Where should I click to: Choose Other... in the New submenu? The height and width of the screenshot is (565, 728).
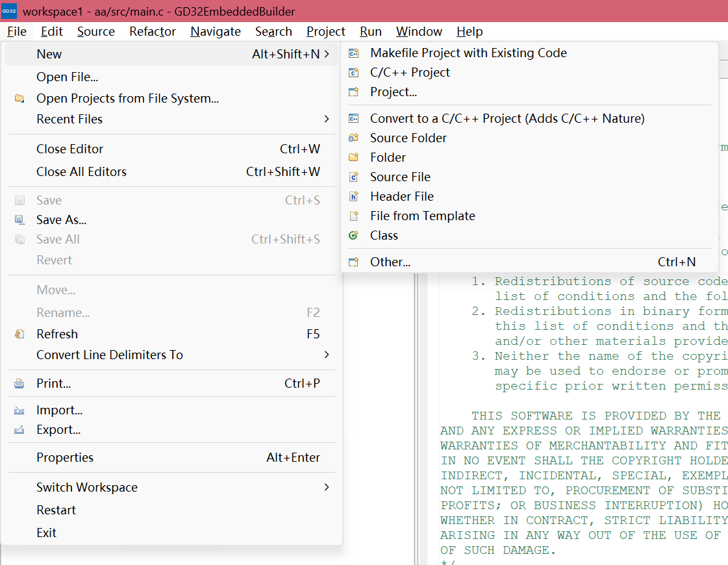[390, 262]
